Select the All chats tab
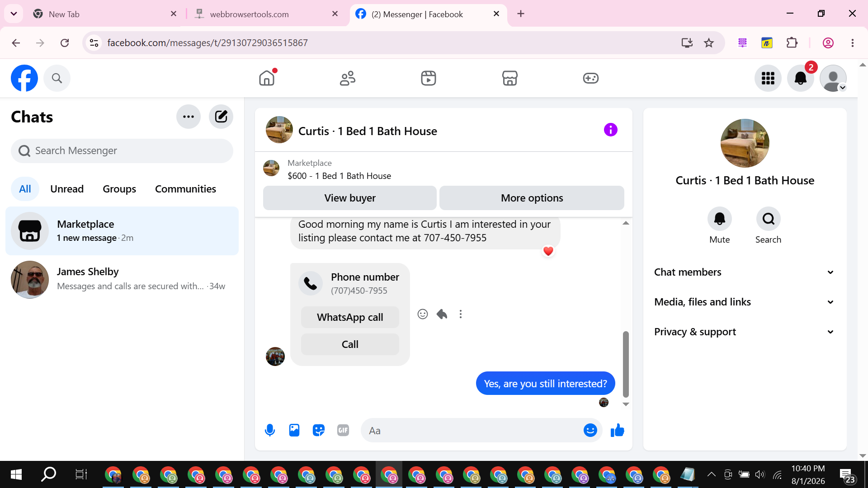 pyautogui.click(x=25, y=189)
